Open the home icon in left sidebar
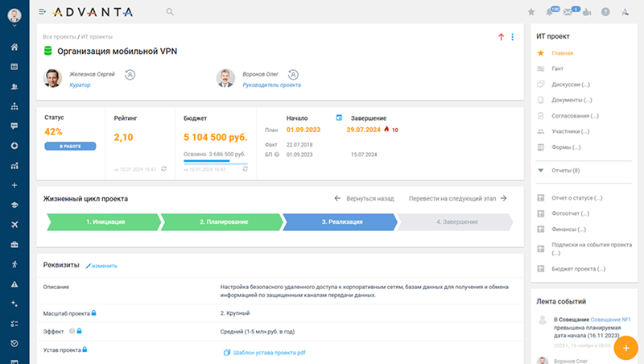Viewport: 644px width, 364px height. pos(14,47)
